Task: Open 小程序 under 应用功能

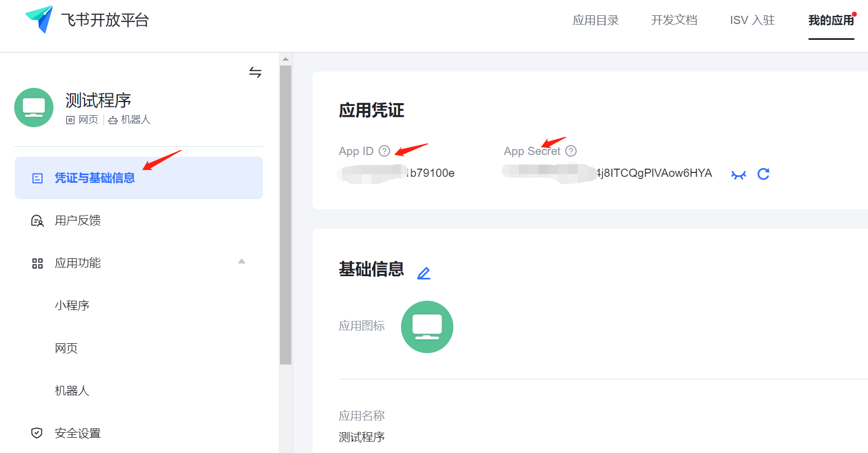Action: coord(72,306)
